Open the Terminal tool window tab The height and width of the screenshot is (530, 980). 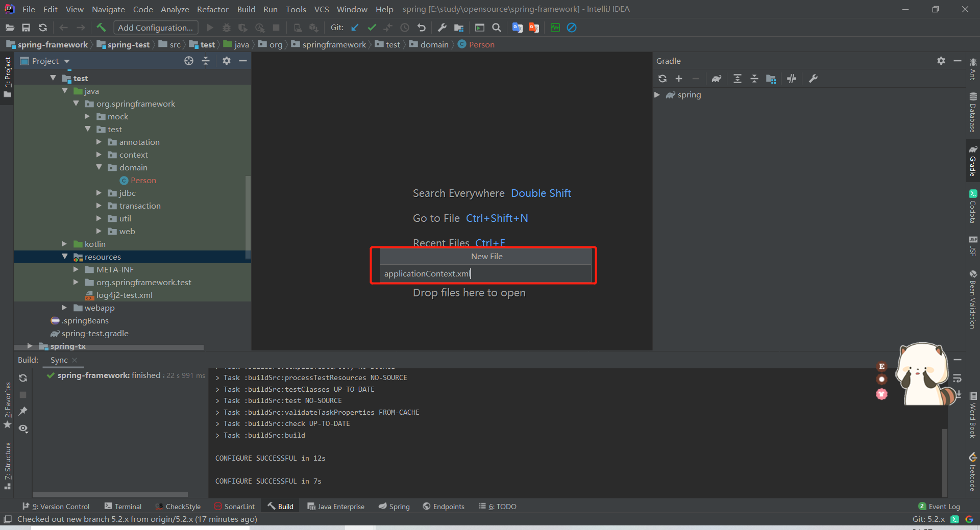[122, 507]
